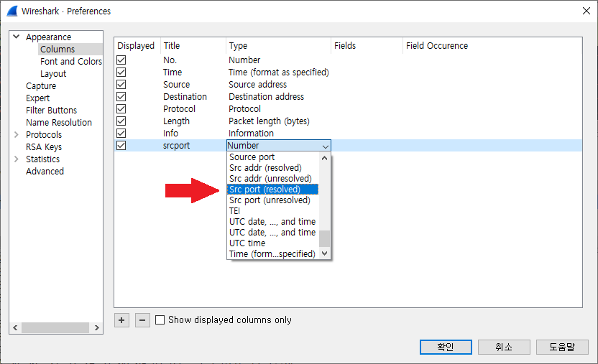Viewport: 598px width, 364px height.
Task: Click the sidebar horizontal scrollbar thumb
Action: (55, 327)
